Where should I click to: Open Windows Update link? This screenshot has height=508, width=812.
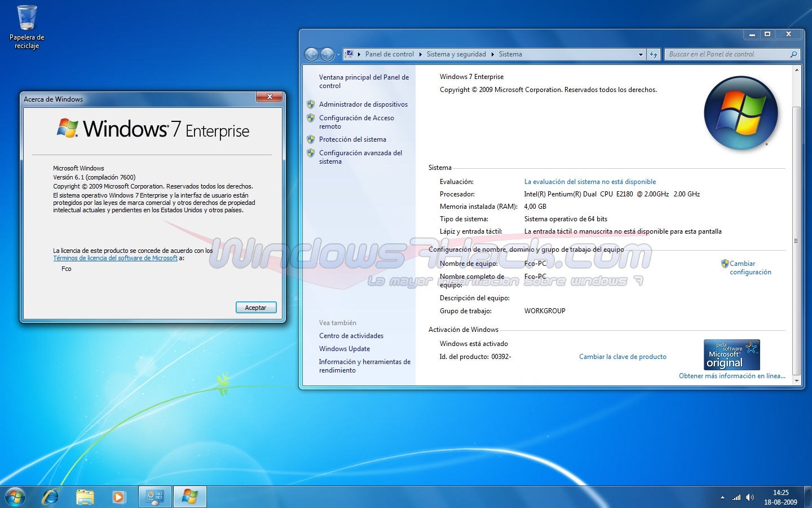344,349
